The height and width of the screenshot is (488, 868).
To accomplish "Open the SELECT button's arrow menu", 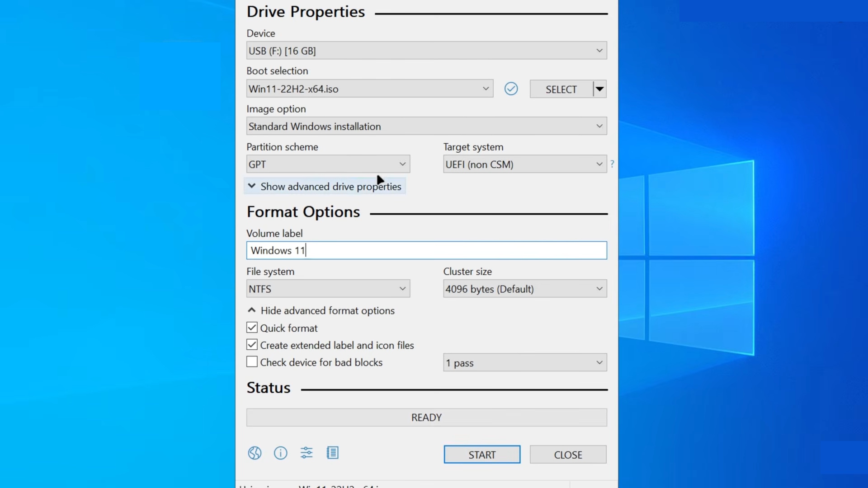I will click(x=600, y=89).
